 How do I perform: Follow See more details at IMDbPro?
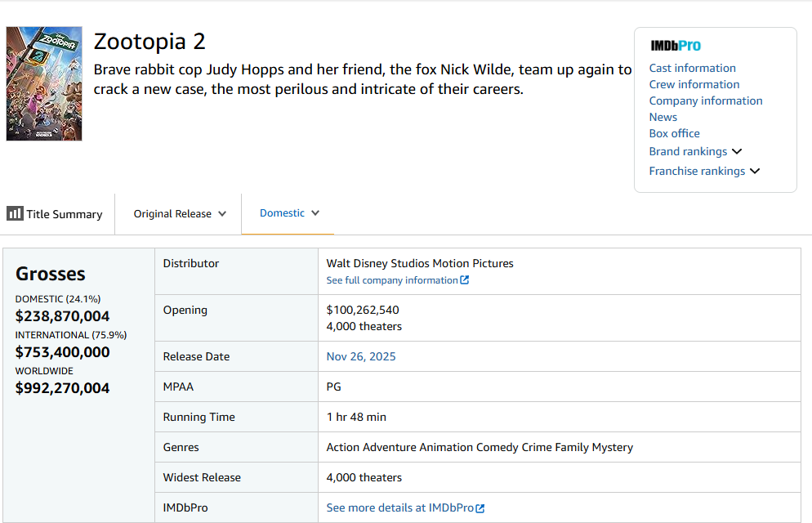(399, 508)
